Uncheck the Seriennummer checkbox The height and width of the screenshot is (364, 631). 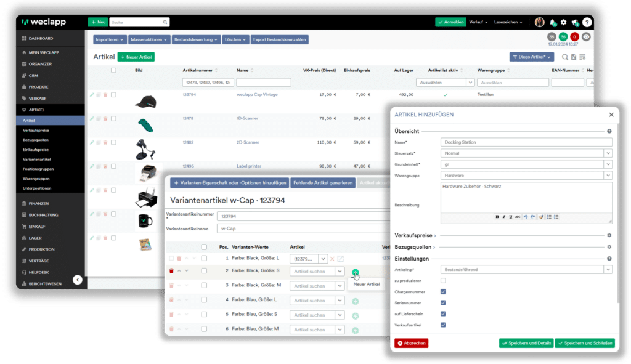click(443, 303)
